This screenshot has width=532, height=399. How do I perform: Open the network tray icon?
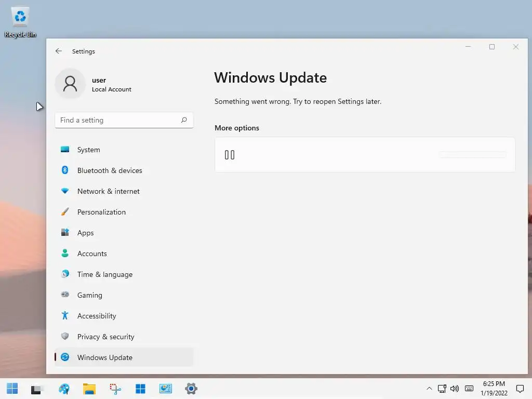tap(442, 389)
